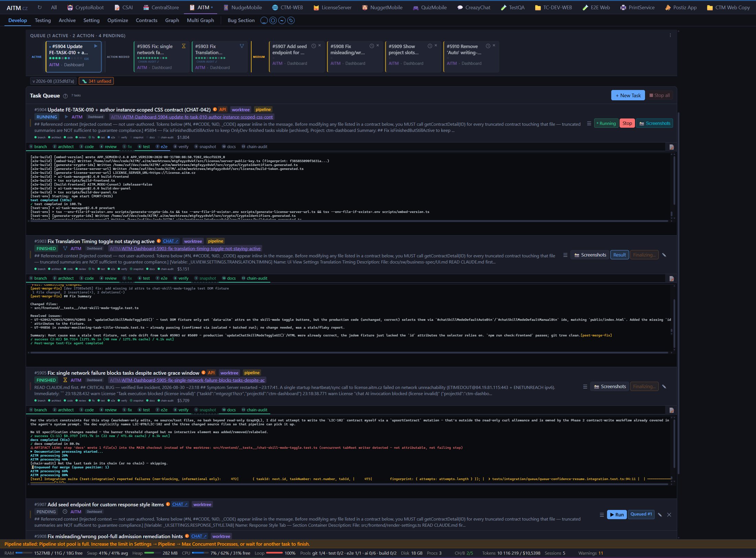Screen dimensions: 756x558
Task: Run the pending task #5907
Action: coord(617,515)
